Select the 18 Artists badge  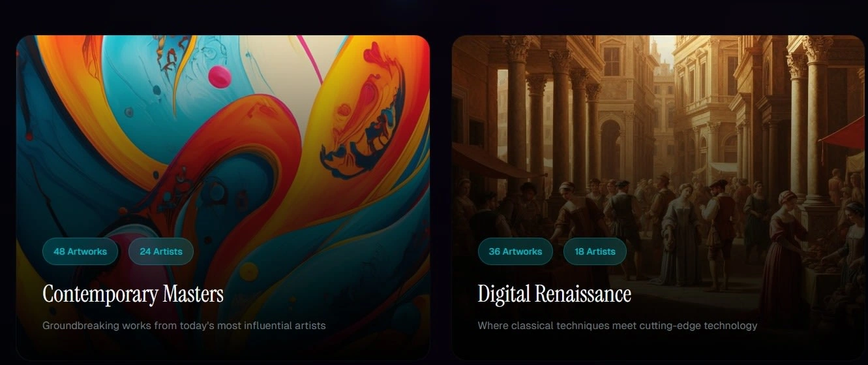595,251
